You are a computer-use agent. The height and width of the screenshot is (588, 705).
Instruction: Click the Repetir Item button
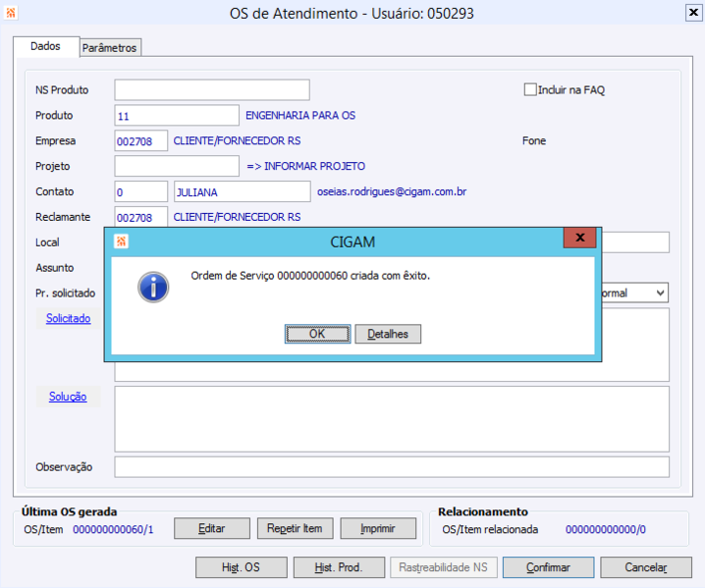pos(295,528)
